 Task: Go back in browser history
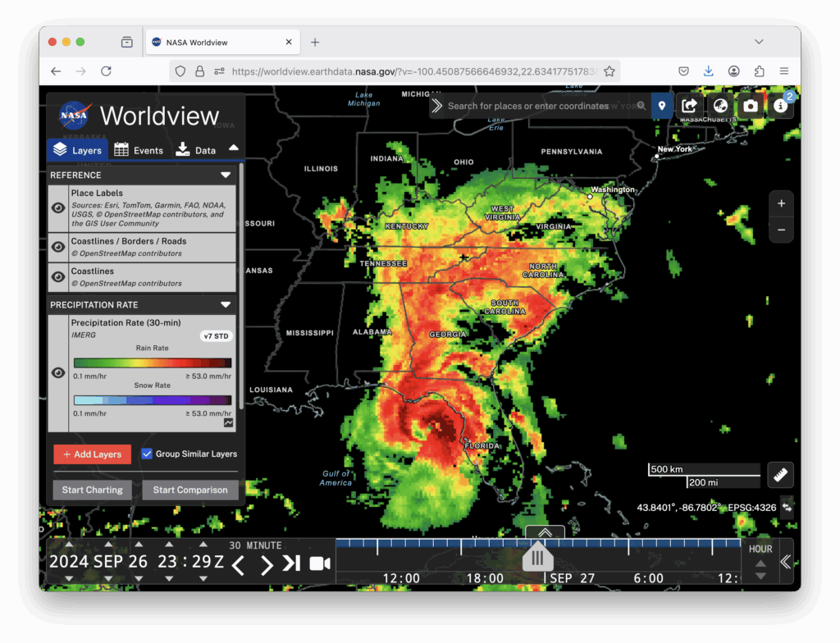pos(56,71)
